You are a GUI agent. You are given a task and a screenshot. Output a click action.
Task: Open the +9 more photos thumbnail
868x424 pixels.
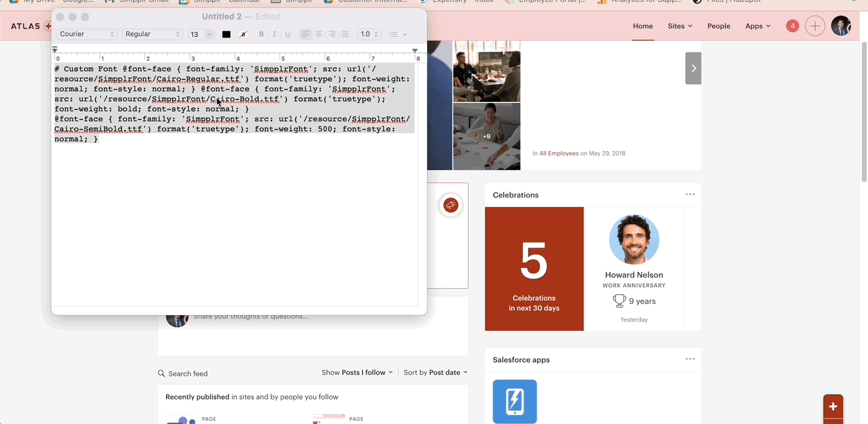487,136
